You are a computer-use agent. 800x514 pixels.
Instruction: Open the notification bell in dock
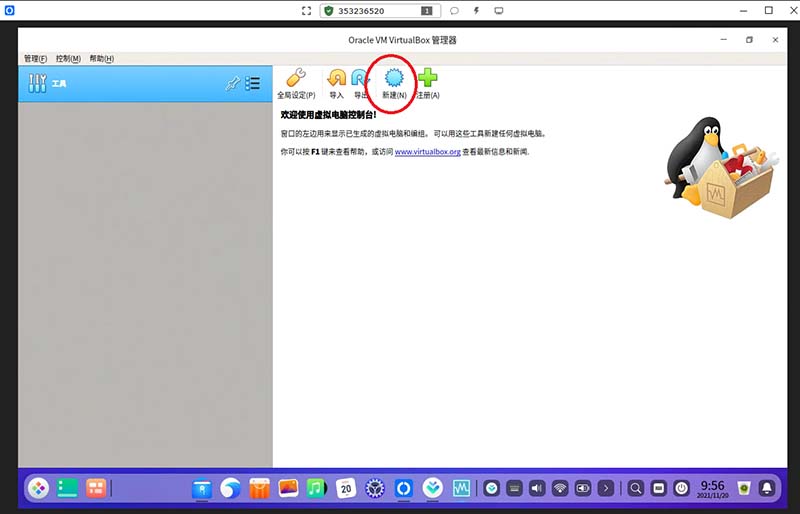[766, 488]
